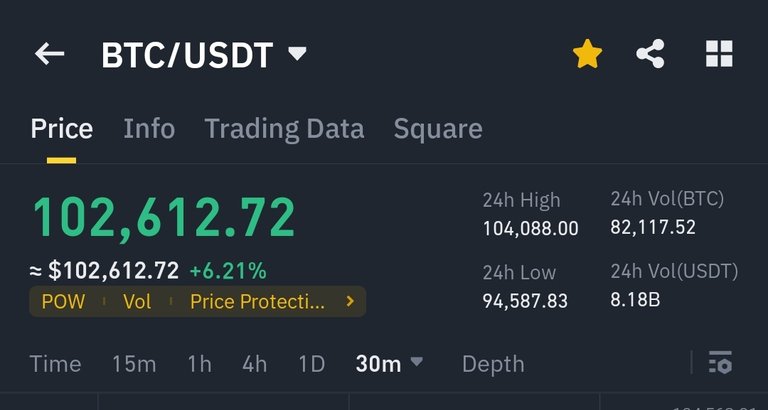Tap the back arrow icon
The image size is (768, 410).
50,54
